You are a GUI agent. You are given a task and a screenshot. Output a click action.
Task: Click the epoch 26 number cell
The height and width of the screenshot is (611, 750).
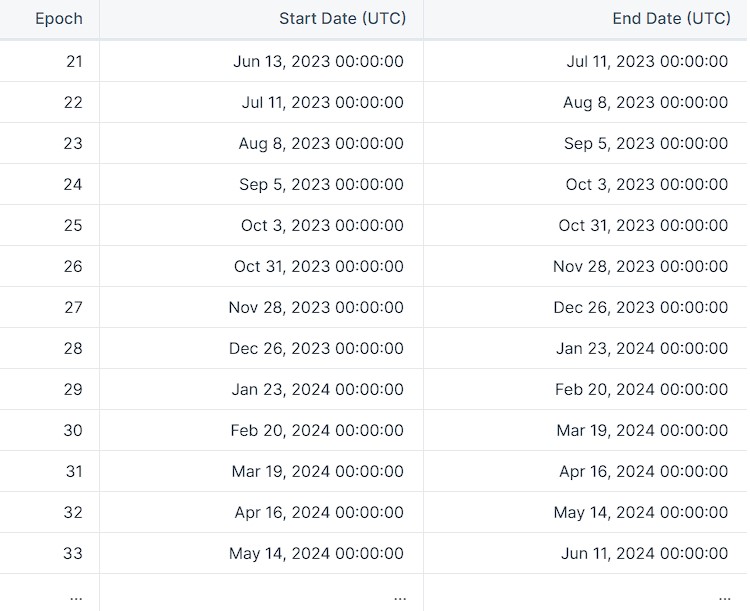[x=73, y=266]
